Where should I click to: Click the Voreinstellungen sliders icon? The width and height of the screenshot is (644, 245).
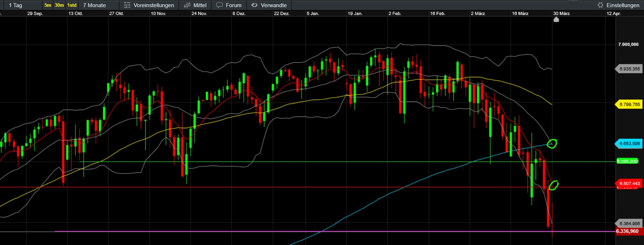(127, 5)
